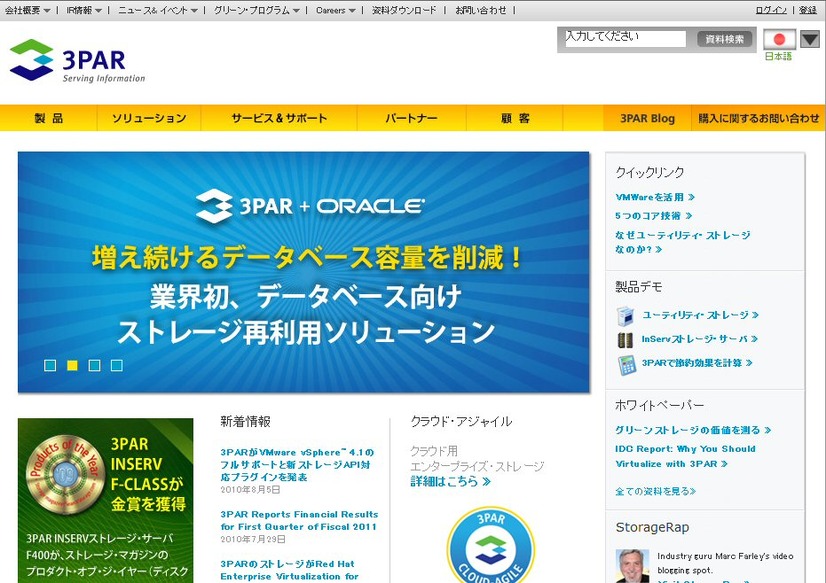Select the first banner slide indicator

[x=50, y=365]
